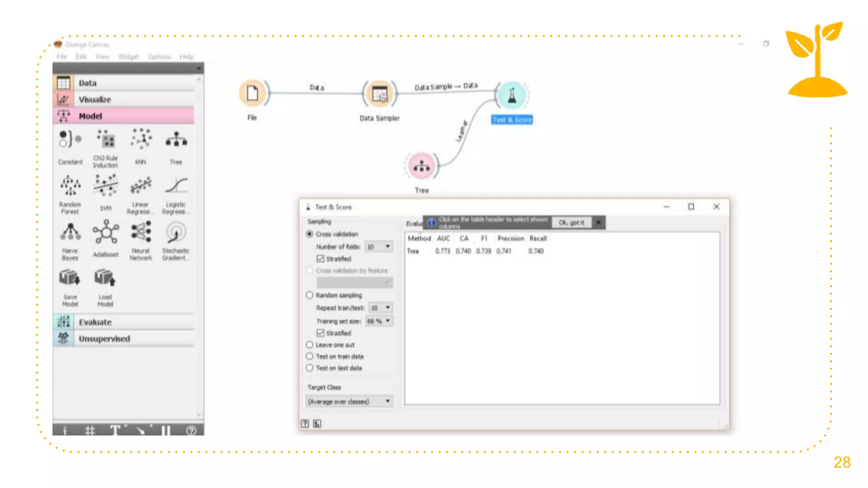Screen dimensions: 868x488
Task: Choose Leave one out sampling
Action: 310,345
